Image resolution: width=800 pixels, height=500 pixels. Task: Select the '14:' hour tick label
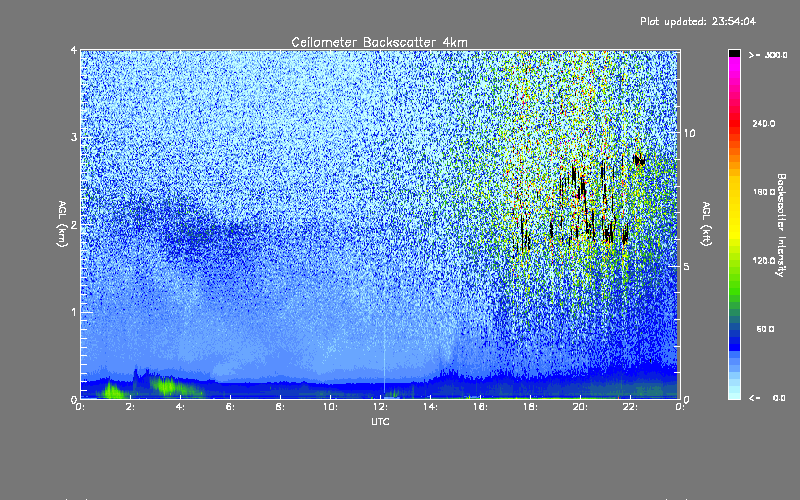point(431,407)
